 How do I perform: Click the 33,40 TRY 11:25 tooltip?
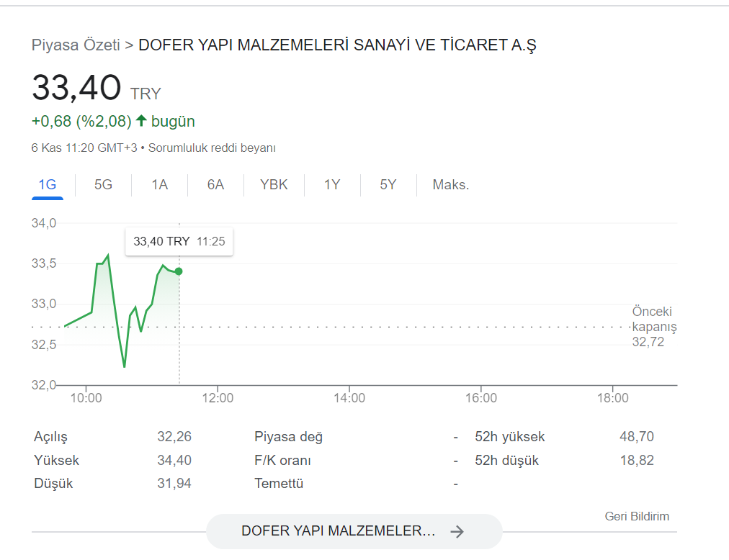(x=179, y=242)
